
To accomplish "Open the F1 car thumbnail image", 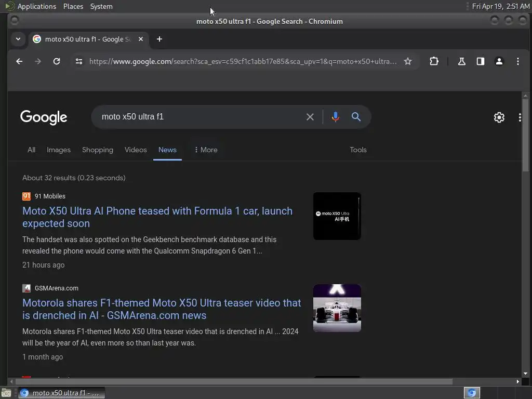I will pyautogui.click(x=337, y=308).
